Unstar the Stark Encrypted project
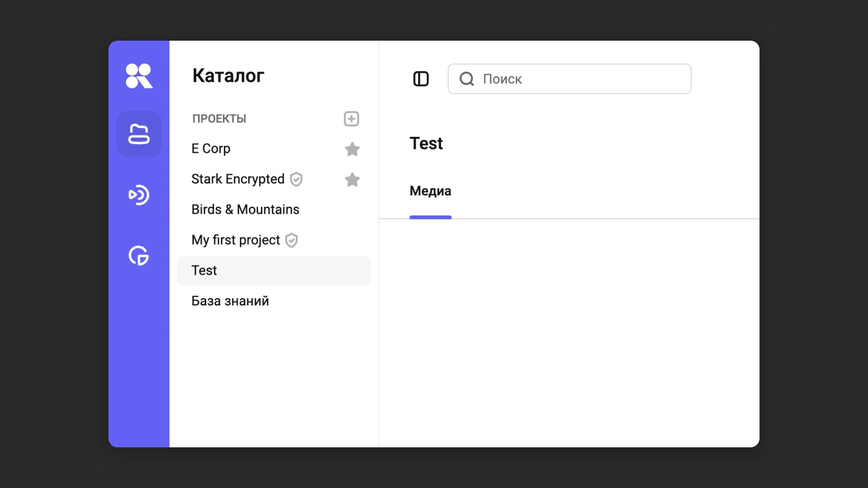 pos(352,180)
